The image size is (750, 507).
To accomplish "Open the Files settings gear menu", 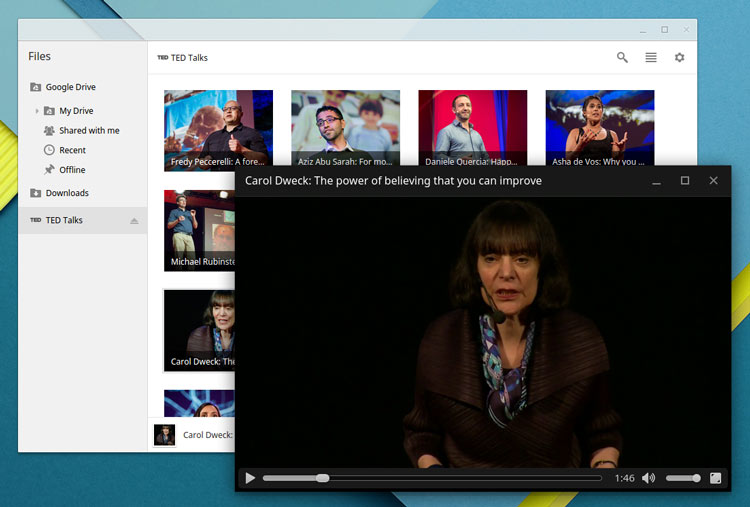I will click(x=680, y=58).
